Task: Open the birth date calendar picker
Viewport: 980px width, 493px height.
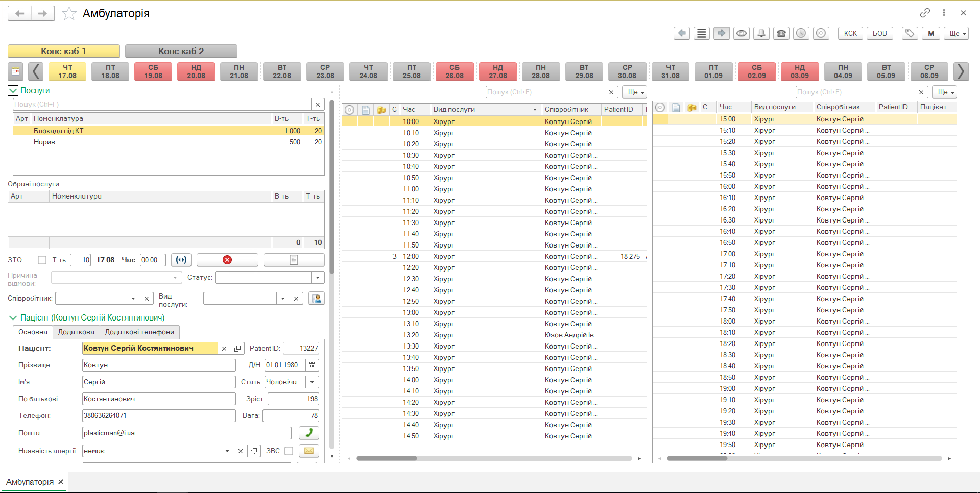Action: [x=312, y=365]
